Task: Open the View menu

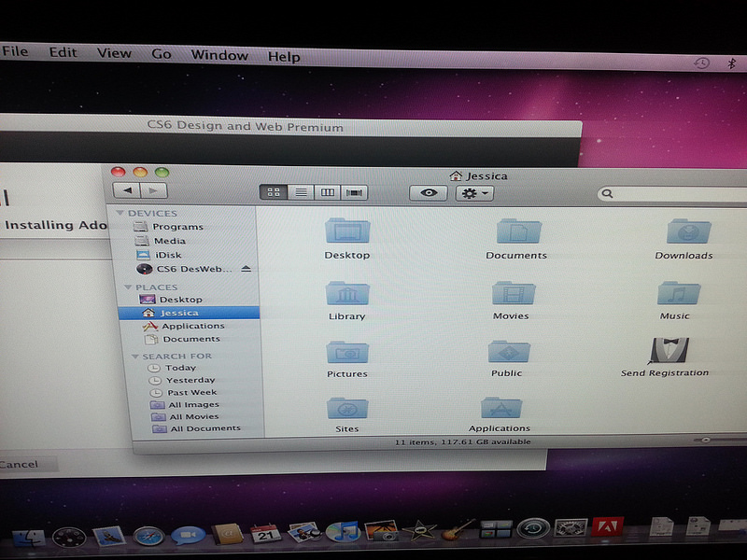Action: click(x=114, y=53)
